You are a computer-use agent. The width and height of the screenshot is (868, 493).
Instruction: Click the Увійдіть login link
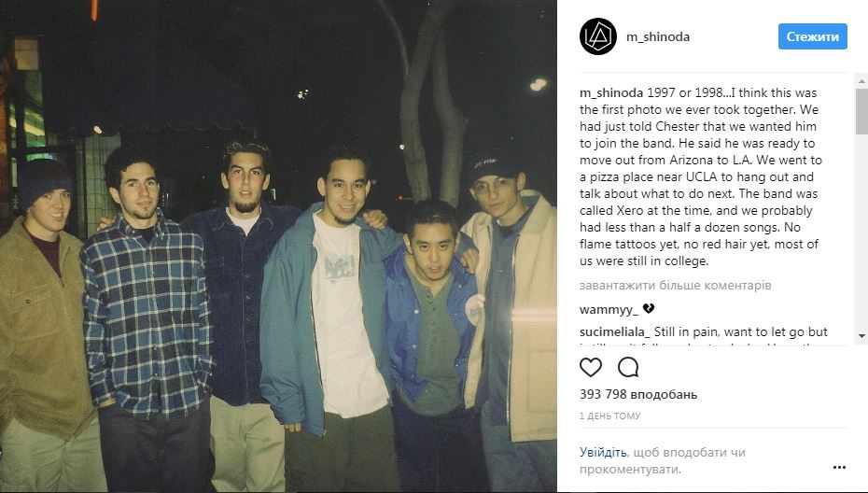(603, 453)
